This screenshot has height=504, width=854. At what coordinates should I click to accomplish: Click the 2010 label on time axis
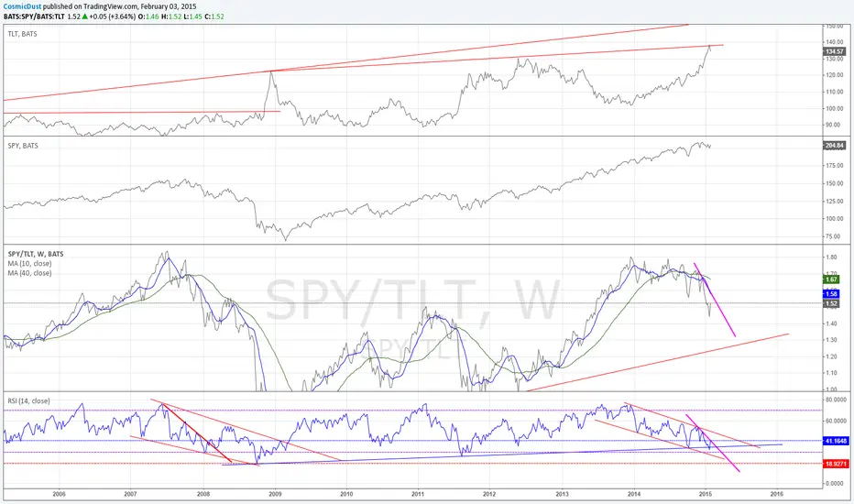pyautogui.click(x=346, y=494)
